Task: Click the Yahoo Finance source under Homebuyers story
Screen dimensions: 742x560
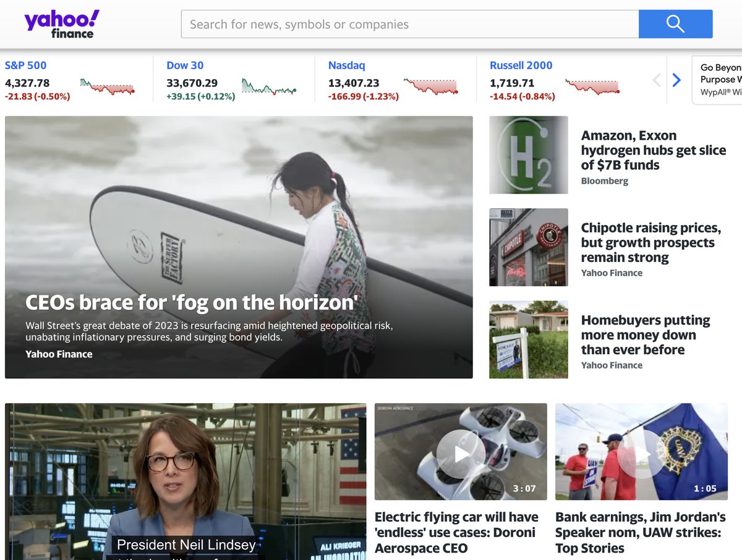Action: [x=612, y=365]
